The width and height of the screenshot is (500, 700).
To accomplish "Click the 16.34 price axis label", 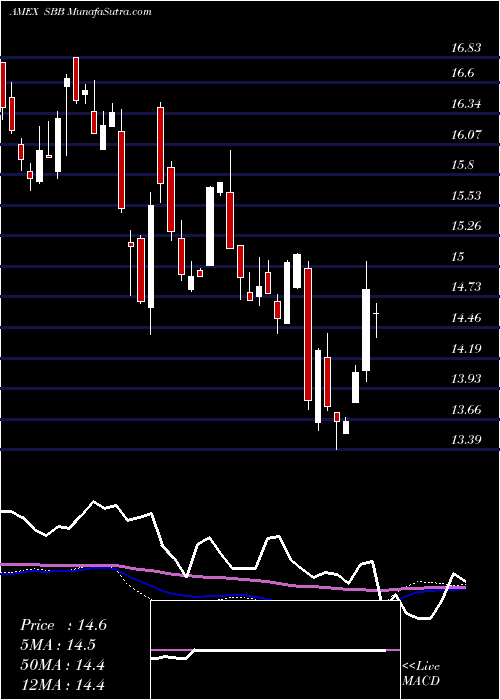I will click(x=466, y=104).
